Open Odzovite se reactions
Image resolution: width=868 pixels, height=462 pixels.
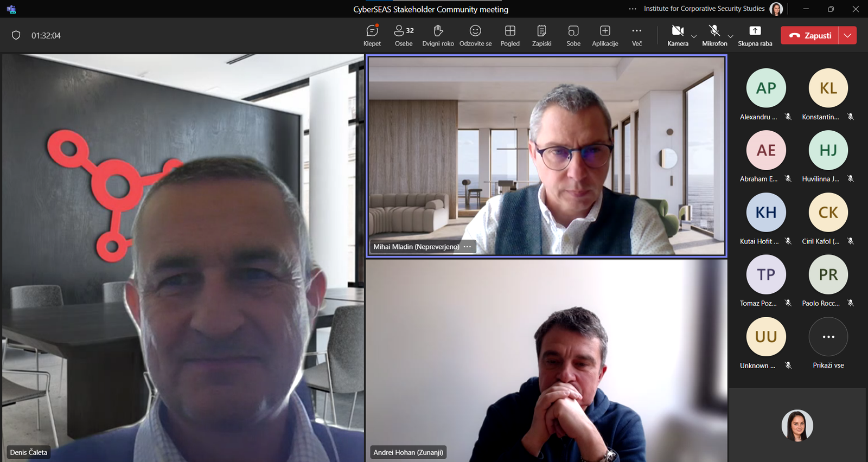point(475,35)
